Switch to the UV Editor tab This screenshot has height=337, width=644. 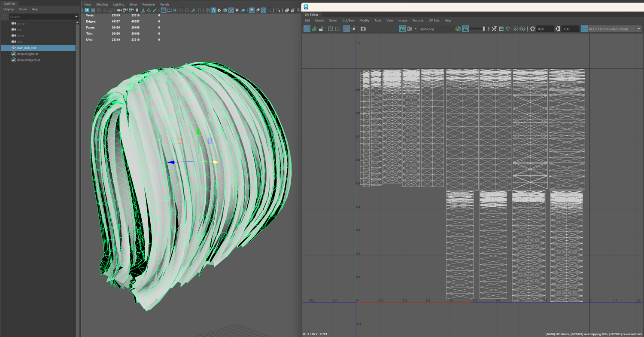coord(312,15)
